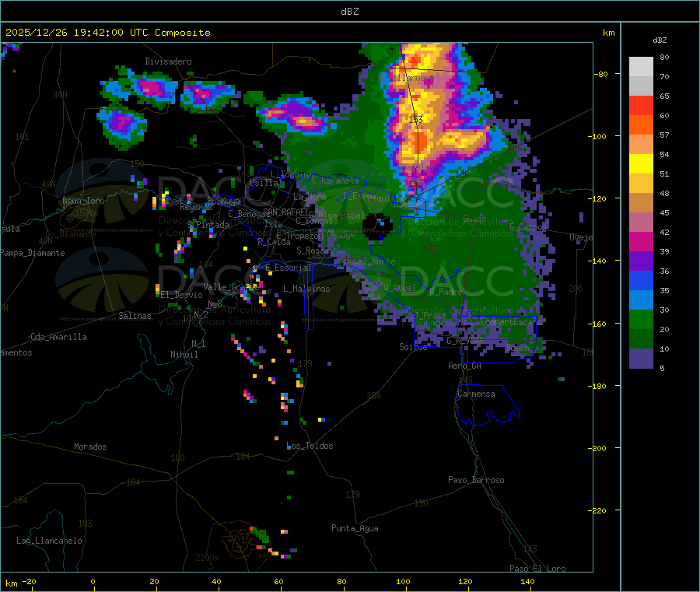Select the '-200' vertical axis tick label
Screen dimensions: 700x592
597,448
